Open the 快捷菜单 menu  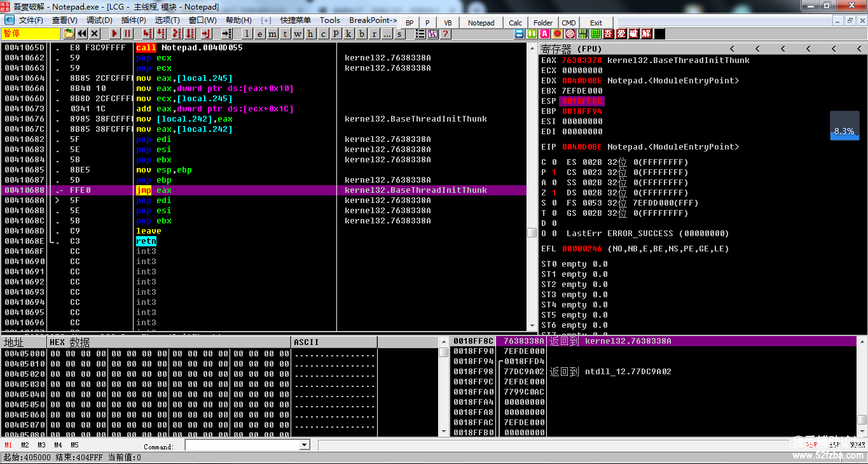click(x=296, y=20)
